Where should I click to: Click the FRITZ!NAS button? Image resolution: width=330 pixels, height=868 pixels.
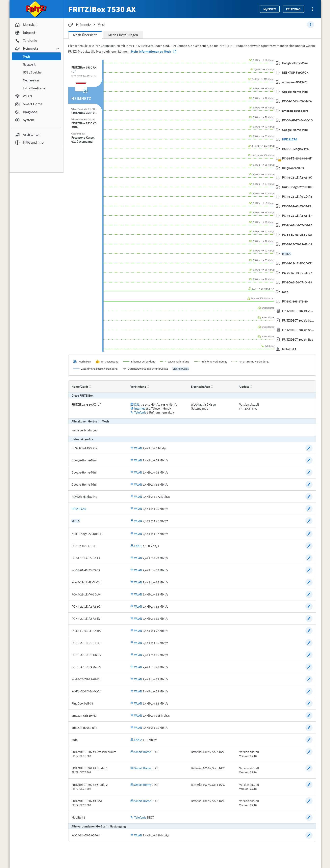(x=293, y=9)
